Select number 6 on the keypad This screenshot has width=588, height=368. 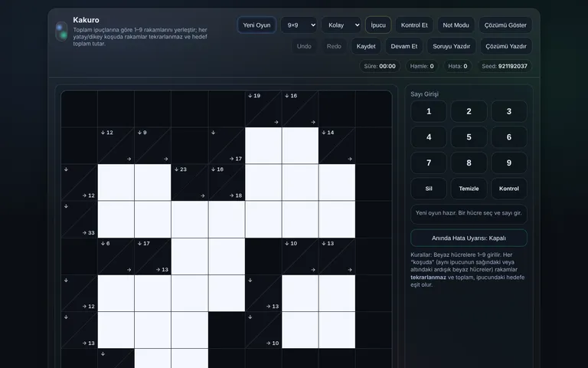point(509,137)
